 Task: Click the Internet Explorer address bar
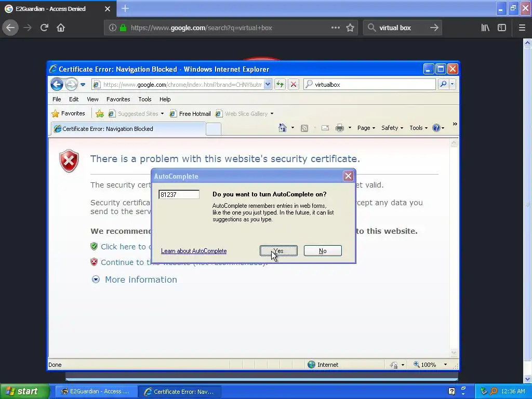coord(181,85)
